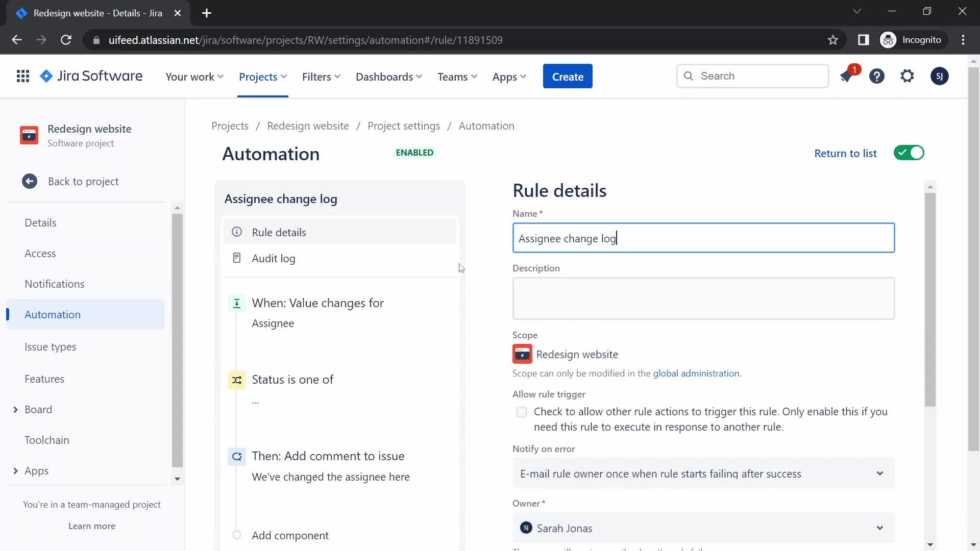Image resolution: width=980 pixels, height=551 pixels.
Task: Click the Description text area
Action: pyautogui.click(x=703, y=299)
